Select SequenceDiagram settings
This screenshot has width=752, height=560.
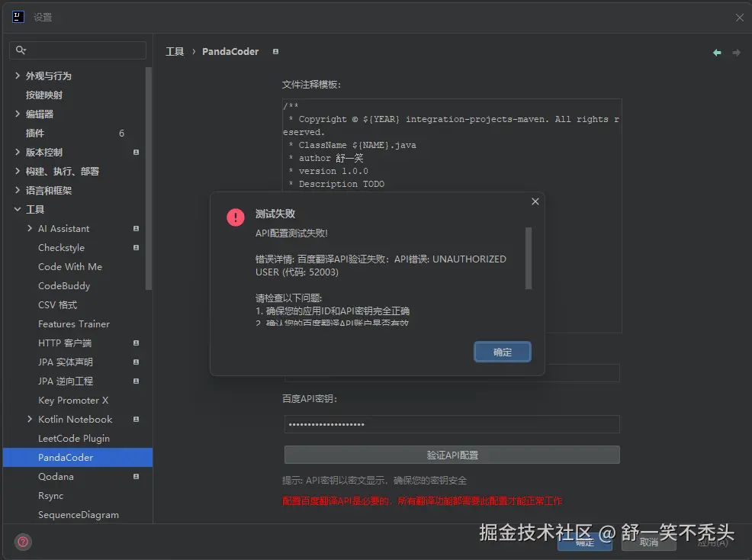click(79, 515)
